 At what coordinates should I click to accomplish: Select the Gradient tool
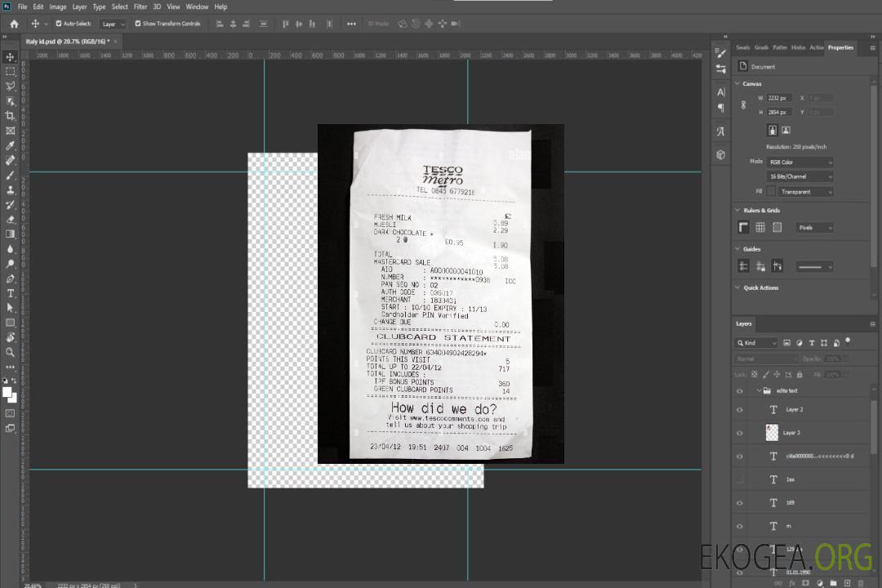[x=10, y=234]
